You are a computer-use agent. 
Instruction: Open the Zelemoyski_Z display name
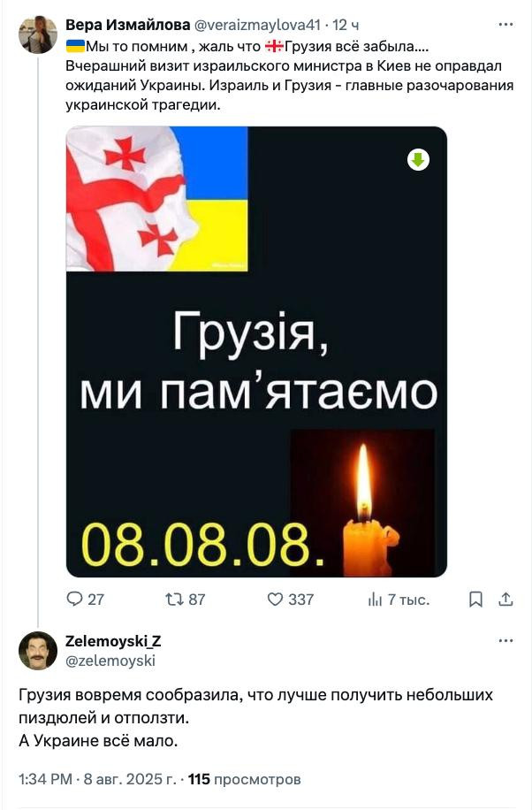pos(113,641)
